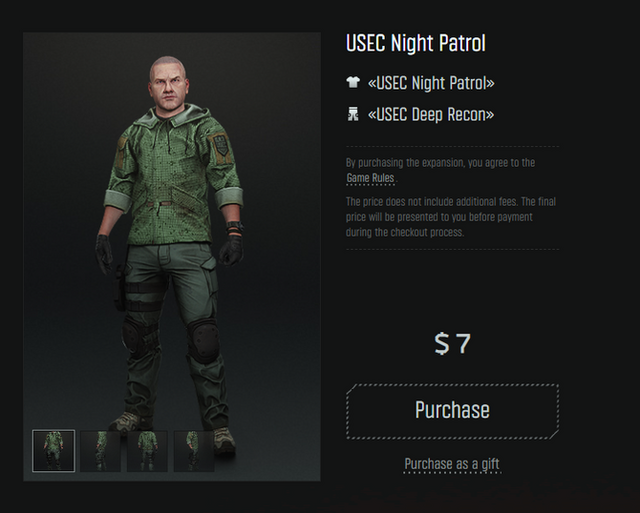The height and width of the screenshot is (513, 640).
Task: Select the first front-view outfit thumbnail
Action: [53, 451]
